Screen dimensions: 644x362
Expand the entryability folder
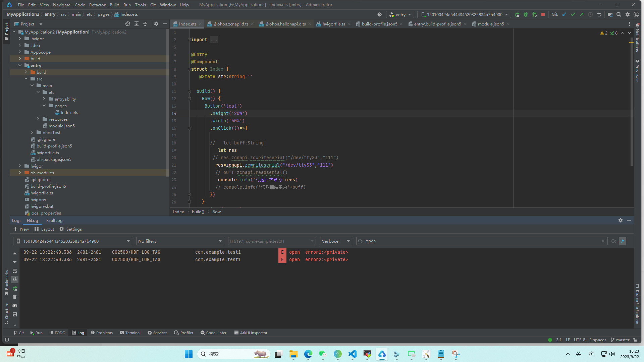pyautogui.click(x=44, y=99)
